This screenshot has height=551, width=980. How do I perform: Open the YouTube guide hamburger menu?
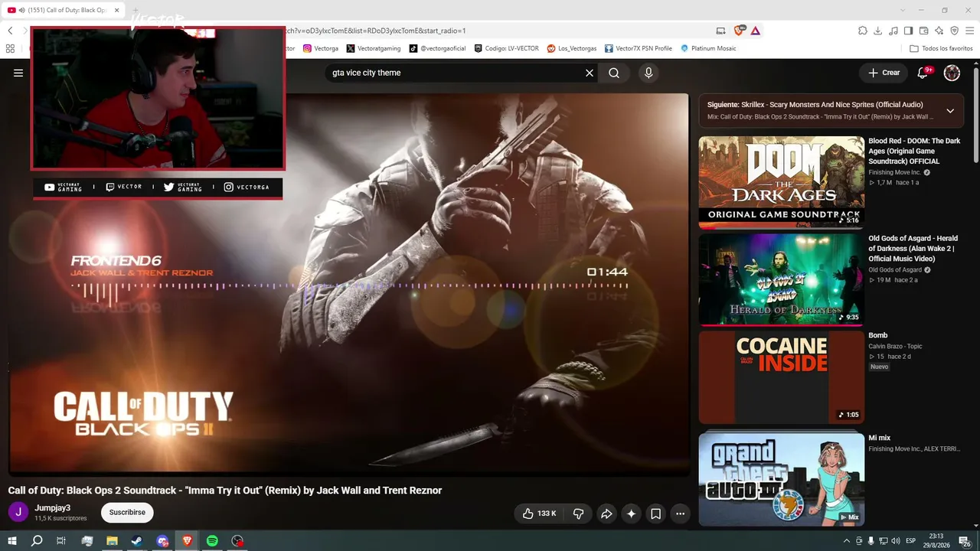[18, 73]
